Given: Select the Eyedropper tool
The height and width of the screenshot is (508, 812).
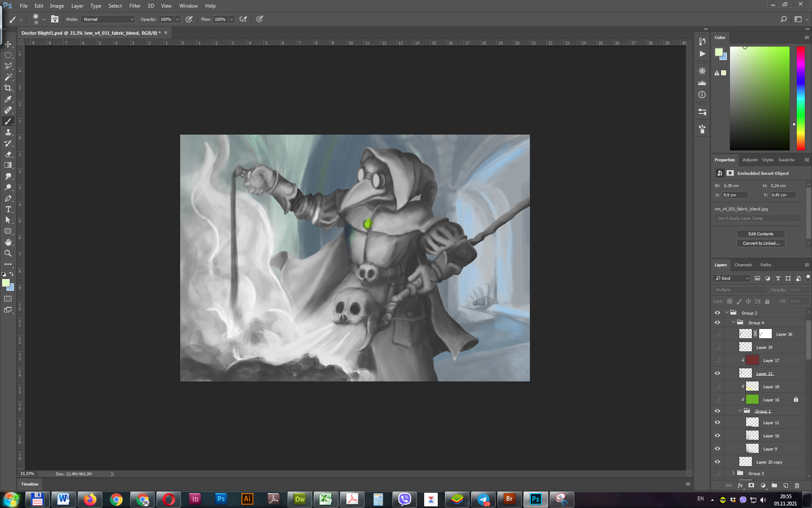Looking at the screenshot, I should (8, 99).
